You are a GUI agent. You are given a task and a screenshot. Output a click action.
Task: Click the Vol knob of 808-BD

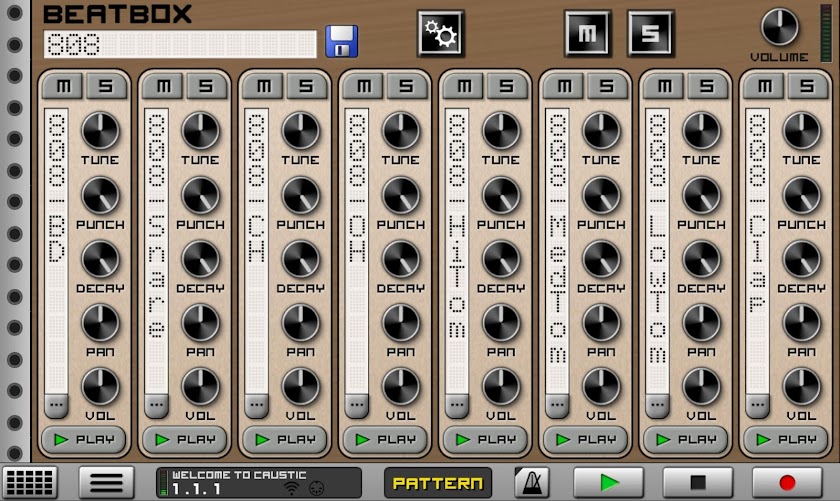[100, 387]
